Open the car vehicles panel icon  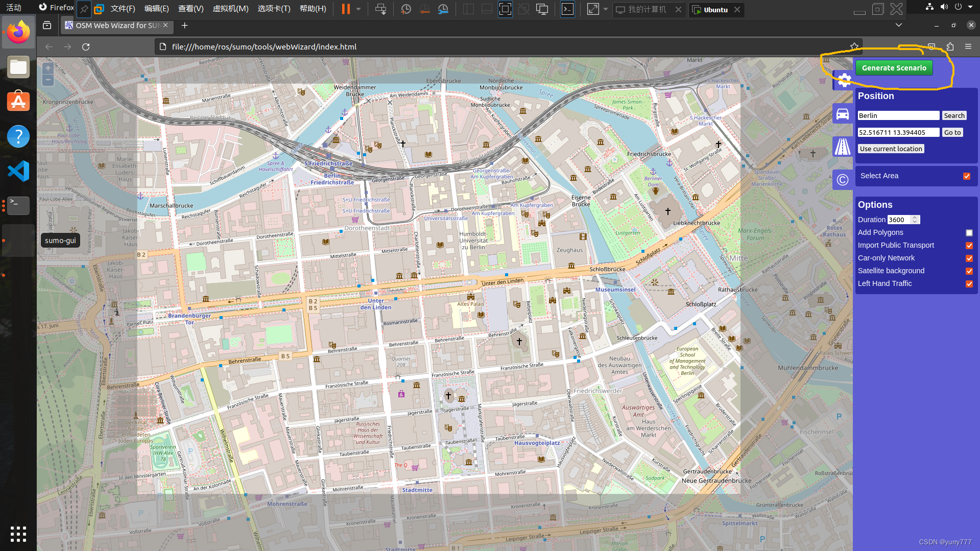click(843, 113)
